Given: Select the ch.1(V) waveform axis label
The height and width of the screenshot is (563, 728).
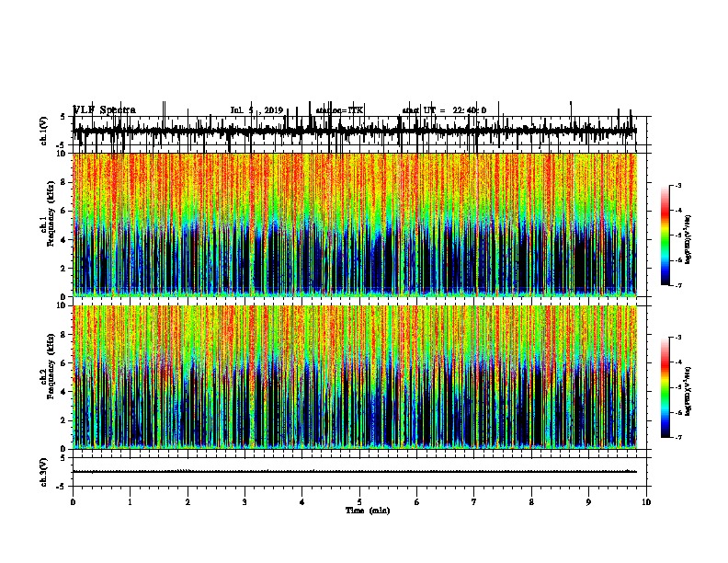Looking at the screenshot, I should pos(44,131).
